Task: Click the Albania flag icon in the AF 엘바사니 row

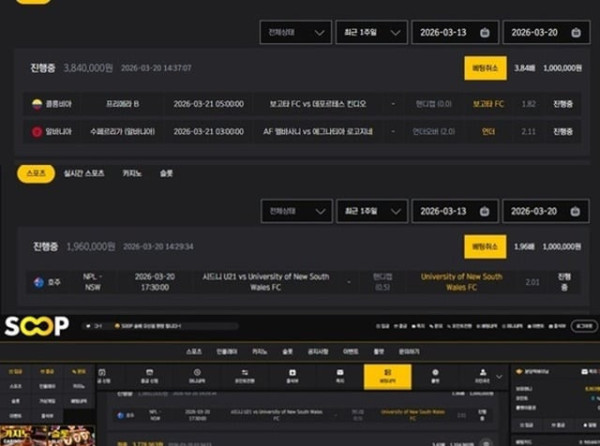Action: tap(37, 132)
